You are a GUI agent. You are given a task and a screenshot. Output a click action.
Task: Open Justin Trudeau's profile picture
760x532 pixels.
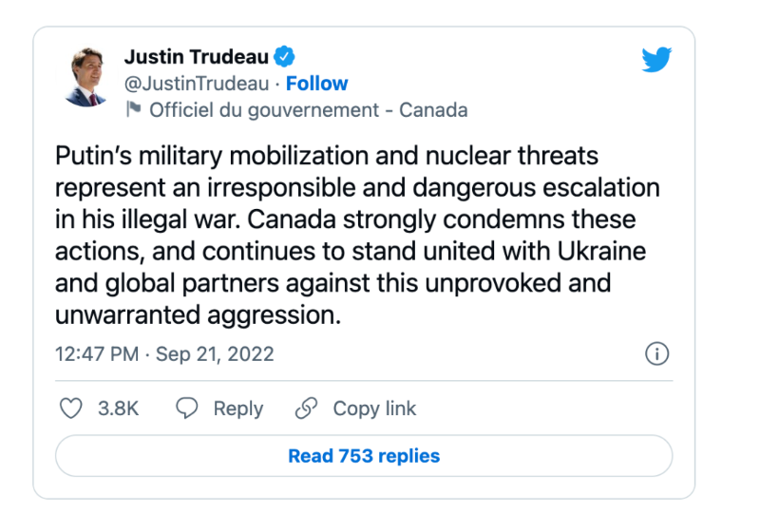[x=87, y=78]
